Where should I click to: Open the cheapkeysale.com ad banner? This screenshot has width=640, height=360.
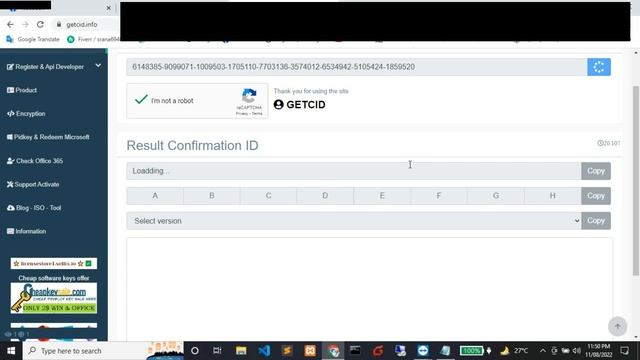(54, 298)
